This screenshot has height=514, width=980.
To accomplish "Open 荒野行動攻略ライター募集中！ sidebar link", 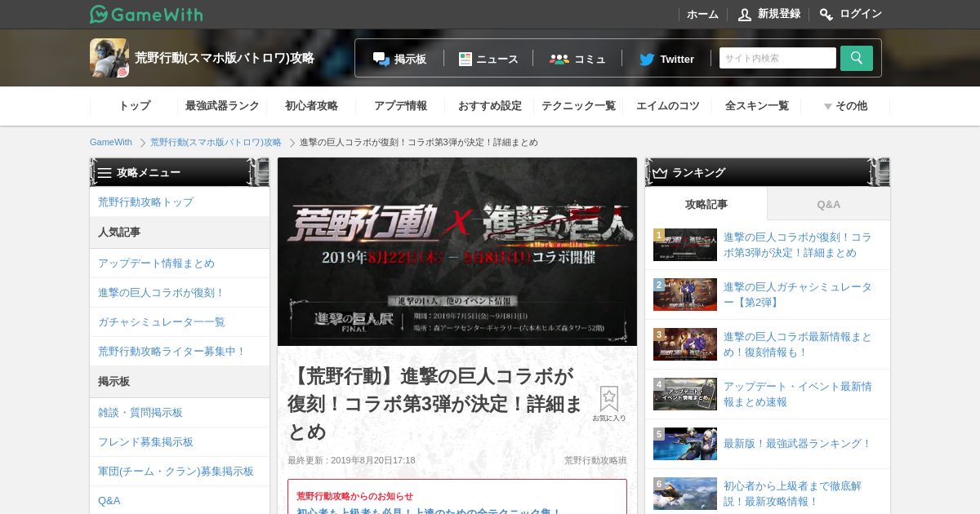I will coord(180,352).
